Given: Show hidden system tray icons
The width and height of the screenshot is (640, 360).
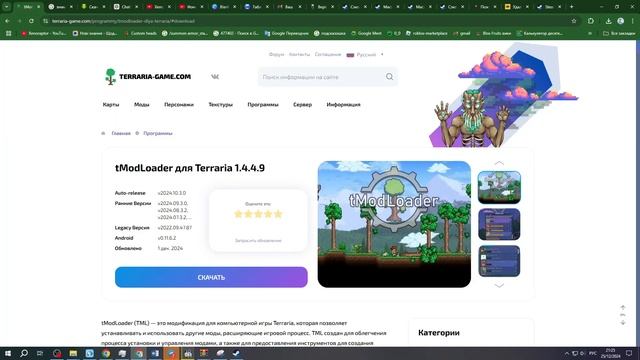Looking at the screenshot, I should point(567,353).
